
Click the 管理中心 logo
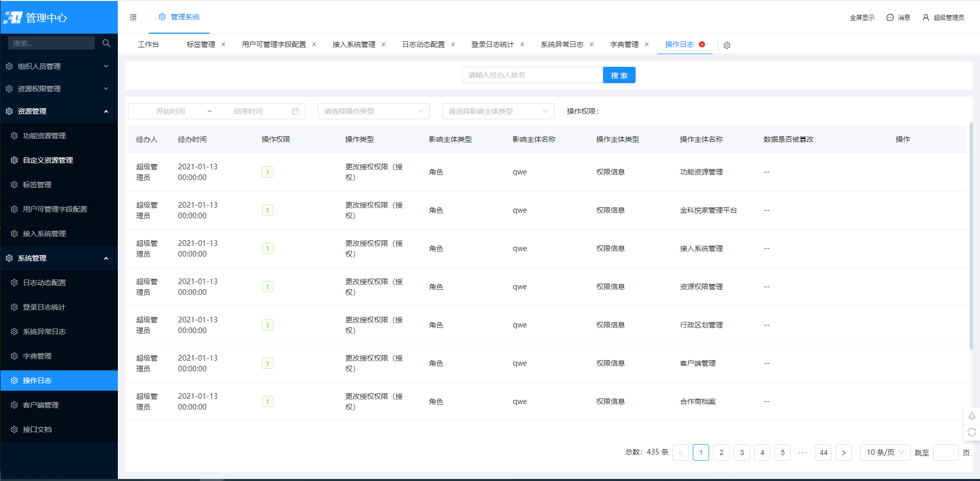click(35, 18)
